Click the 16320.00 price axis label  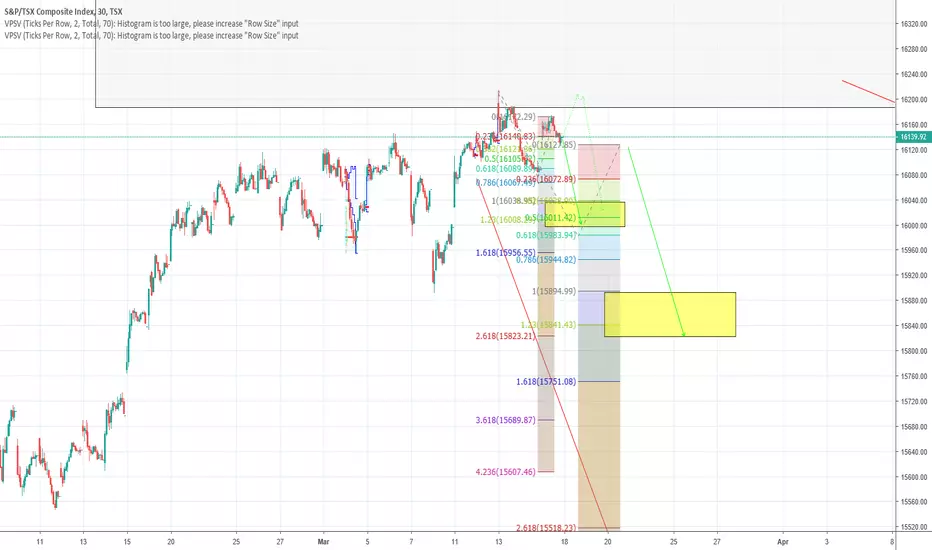(x=914, y=24)
